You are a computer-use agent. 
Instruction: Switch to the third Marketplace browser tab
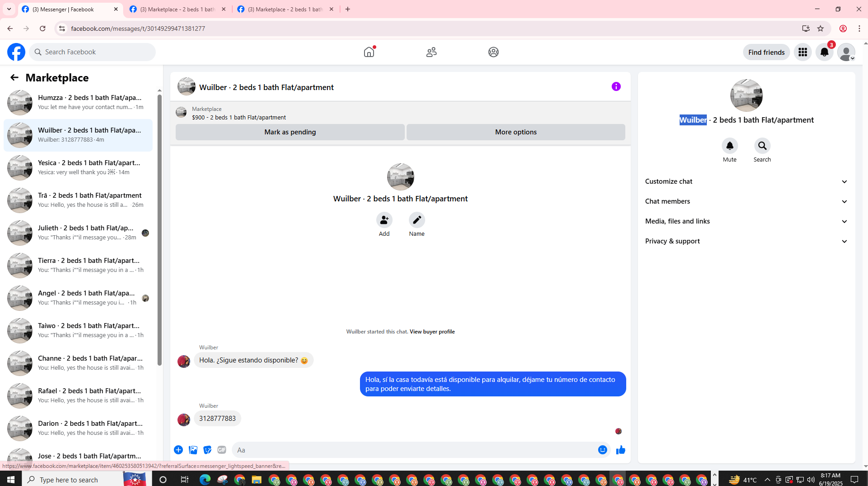(286, 9)
